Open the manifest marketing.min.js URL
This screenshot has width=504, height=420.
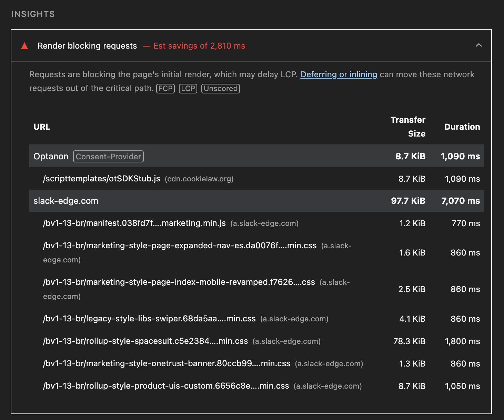pyautogui.click(x=134, y=223)
